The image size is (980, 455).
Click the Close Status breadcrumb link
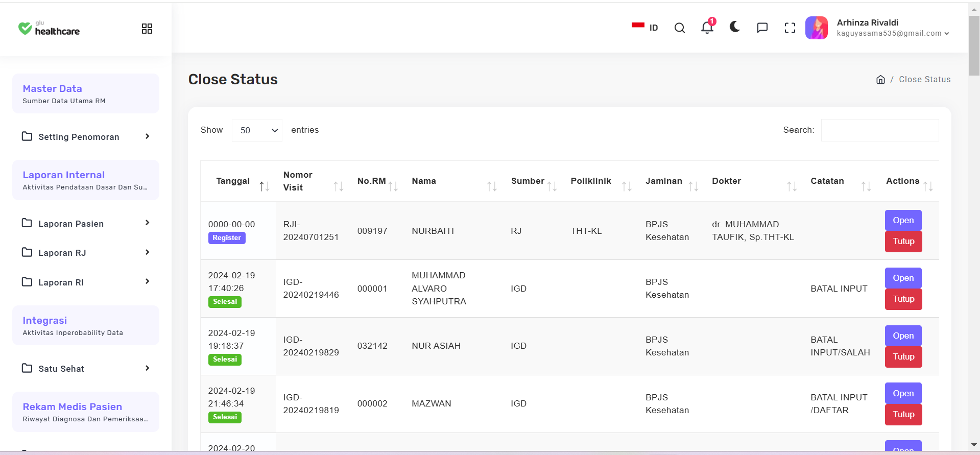925,80
